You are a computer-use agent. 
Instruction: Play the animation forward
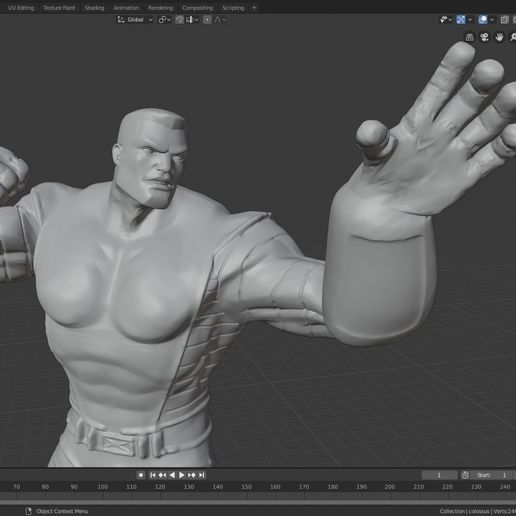point(182,475)
